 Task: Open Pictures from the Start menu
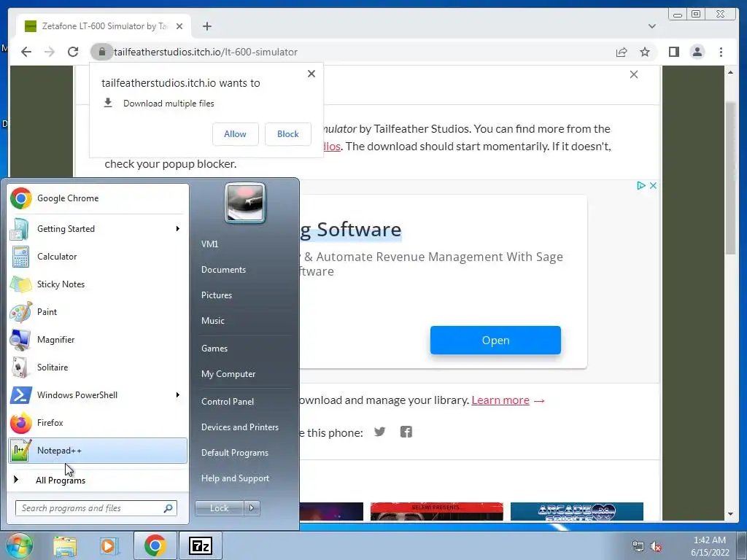(216, 295)
